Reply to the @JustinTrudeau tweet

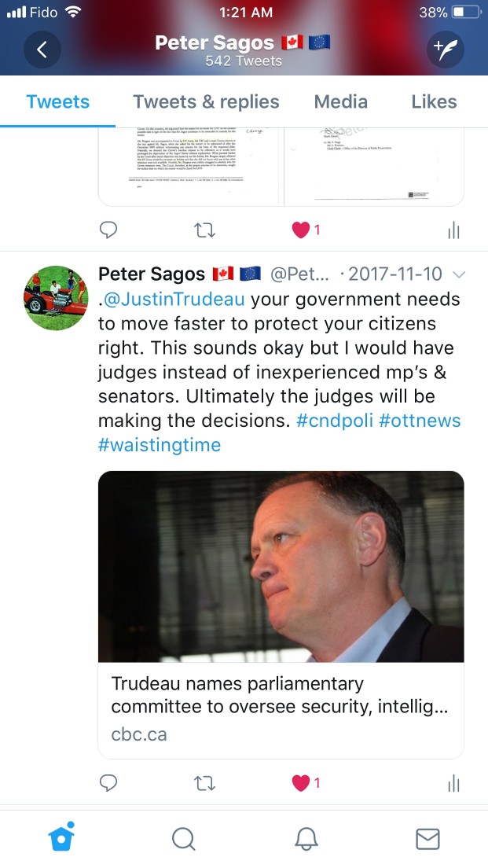108,783
